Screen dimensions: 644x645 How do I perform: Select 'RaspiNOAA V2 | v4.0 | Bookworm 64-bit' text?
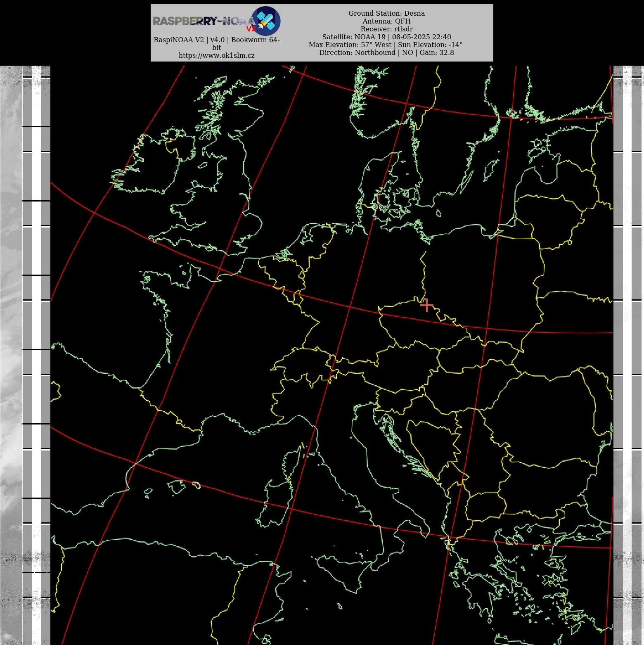[217, 43]
